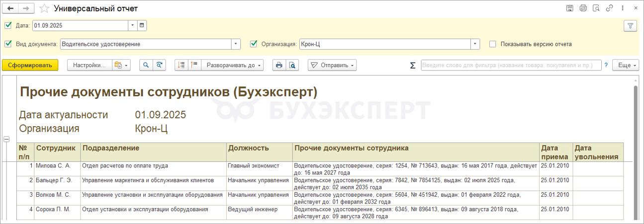Go forward with the right arrow button

(26, 8)
